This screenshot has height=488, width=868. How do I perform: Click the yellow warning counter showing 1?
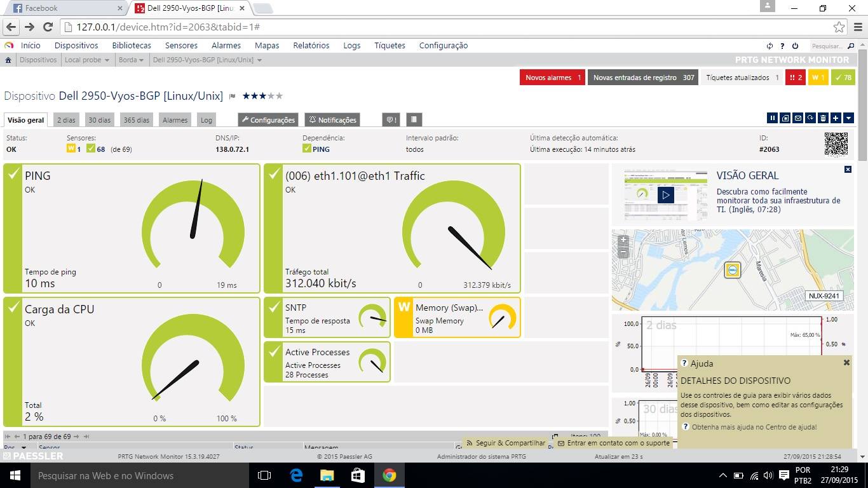pyautogui.click(x=818, y=78)
